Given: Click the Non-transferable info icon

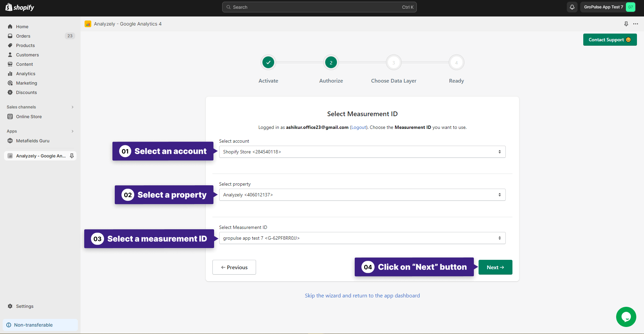Looking at the screenshot, I should coord(9,325).
